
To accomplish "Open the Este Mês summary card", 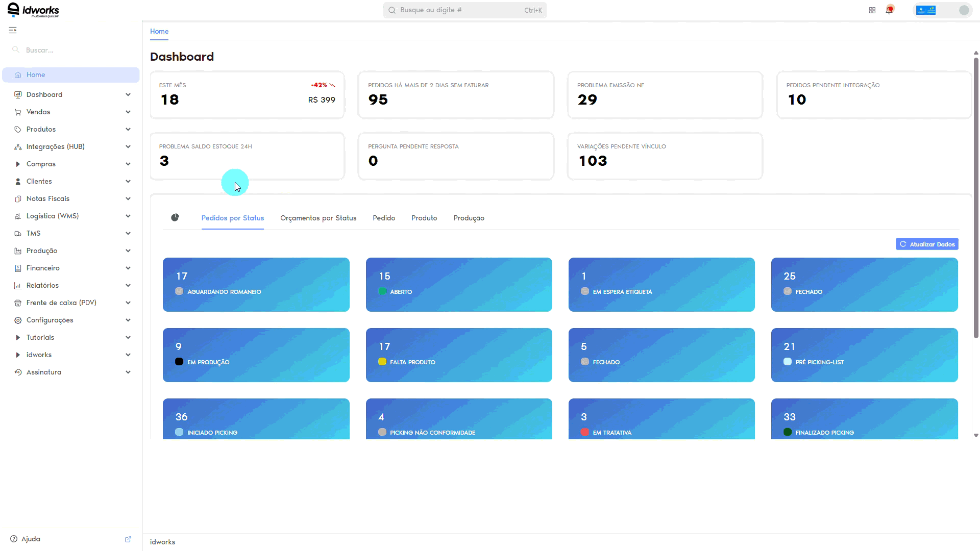I will tap(248, 95).
